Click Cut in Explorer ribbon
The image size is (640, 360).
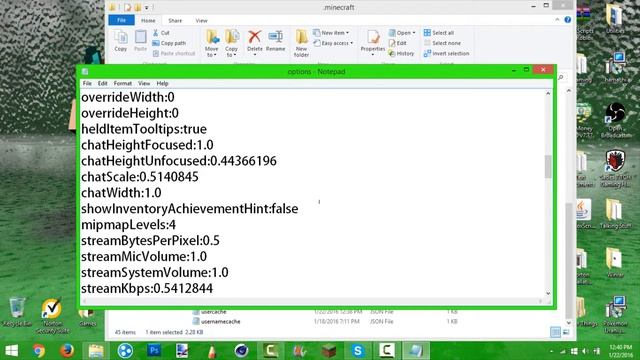(x=161, y=33)
